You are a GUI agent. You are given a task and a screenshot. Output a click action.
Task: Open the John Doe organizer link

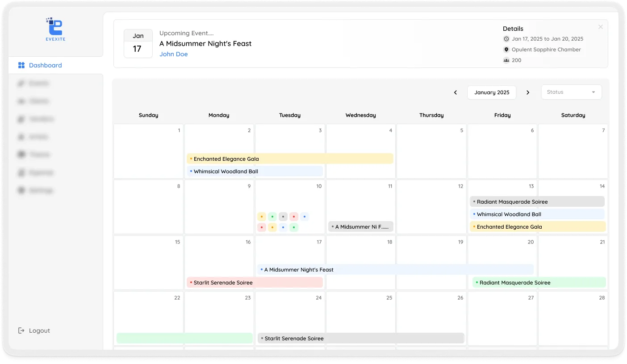(174, 54)
